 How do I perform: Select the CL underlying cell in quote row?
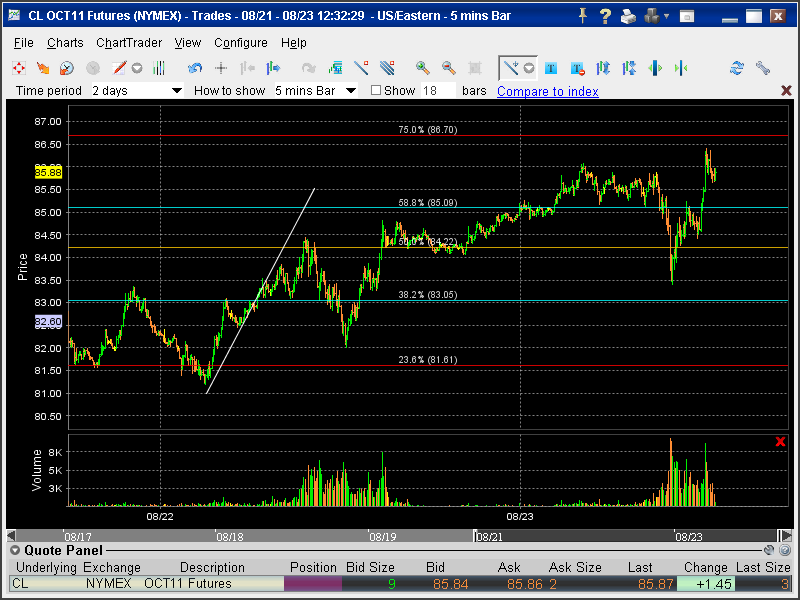coord(45,584)
